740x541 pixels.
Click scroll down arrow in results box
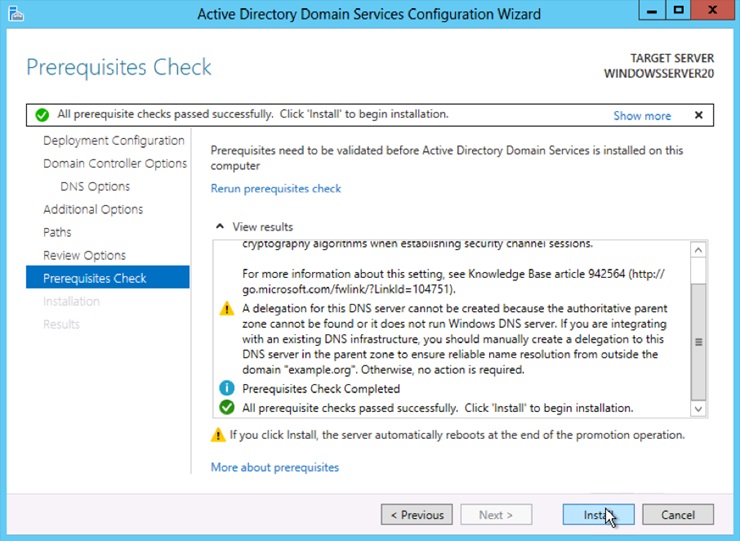pos(698,409)
